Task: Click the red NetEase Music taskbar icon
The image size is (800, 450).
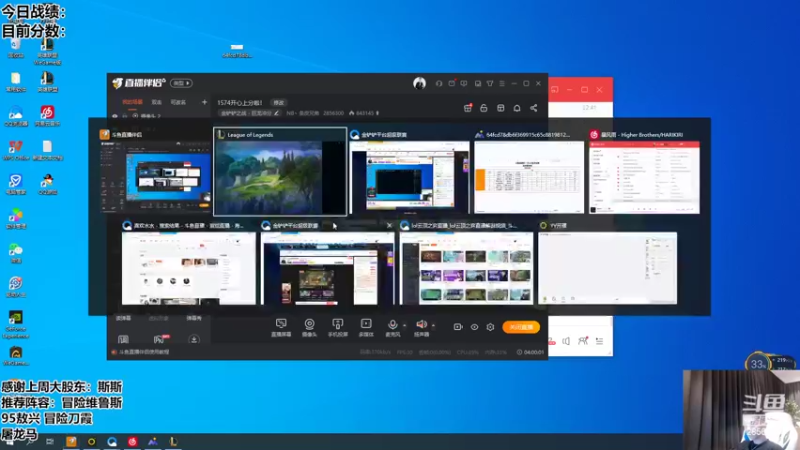Action: pos(132,441)
